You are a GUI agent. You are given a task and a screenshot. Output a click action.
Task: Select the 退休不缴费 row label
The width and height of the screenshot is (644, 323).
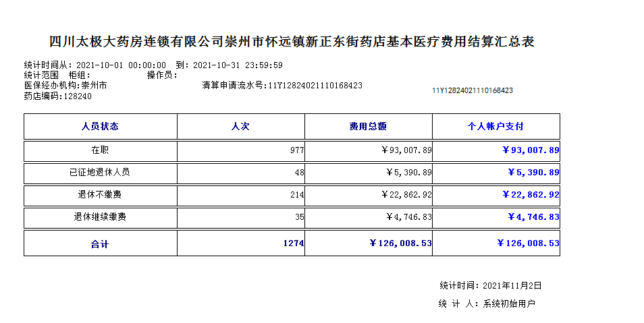(x=100, y=194)
